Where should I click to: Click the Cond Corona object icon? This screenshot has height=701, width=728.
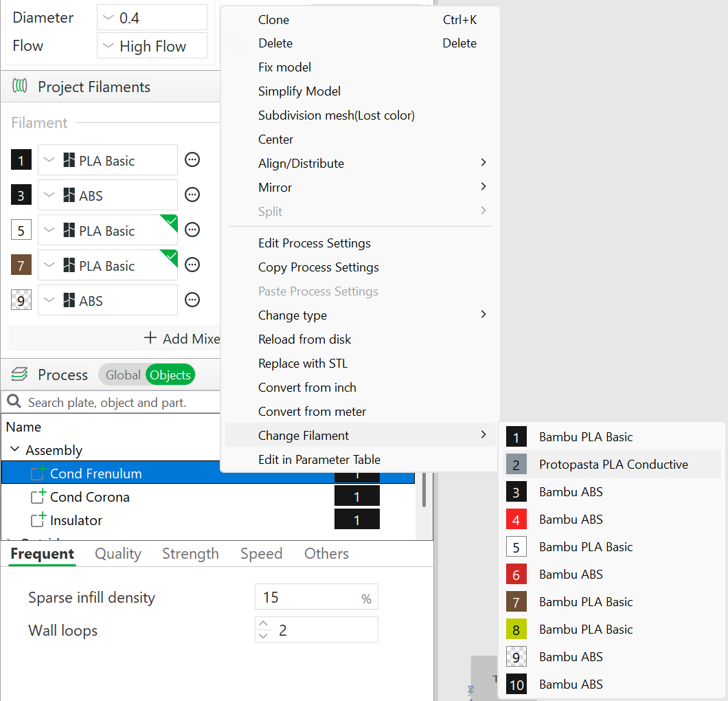tap(38, 496)
